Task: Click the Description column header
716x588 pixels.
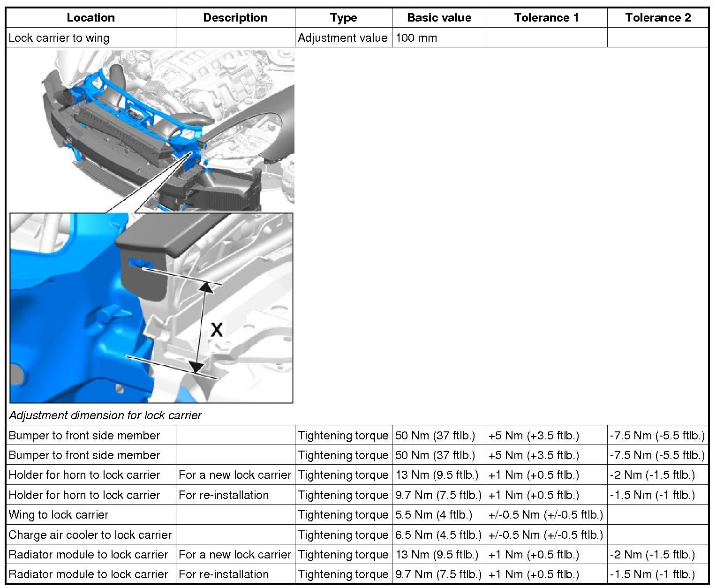Action: [235, 18]
